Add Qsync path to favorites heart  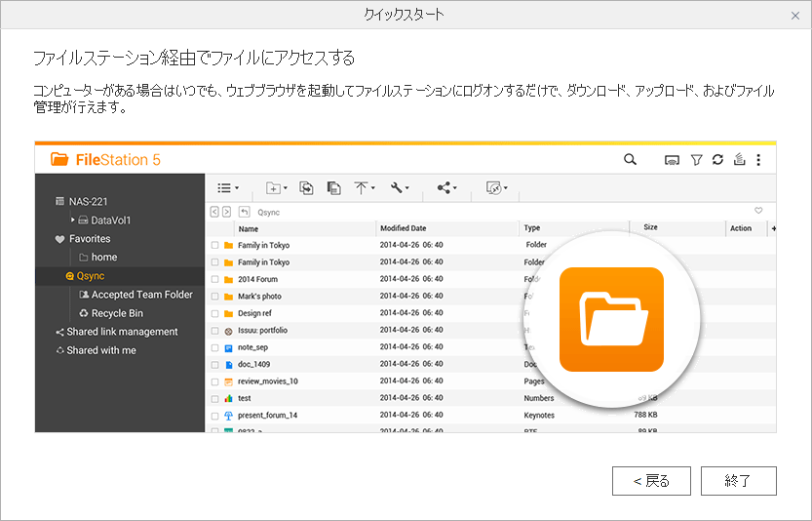click(758, 211)
